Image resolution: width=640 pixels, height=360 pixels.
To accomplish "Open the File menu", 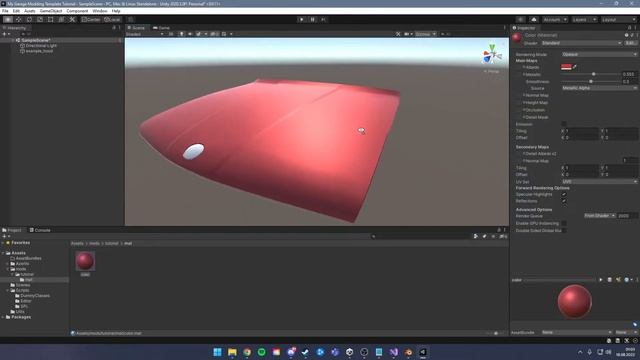I will [5, 11].
